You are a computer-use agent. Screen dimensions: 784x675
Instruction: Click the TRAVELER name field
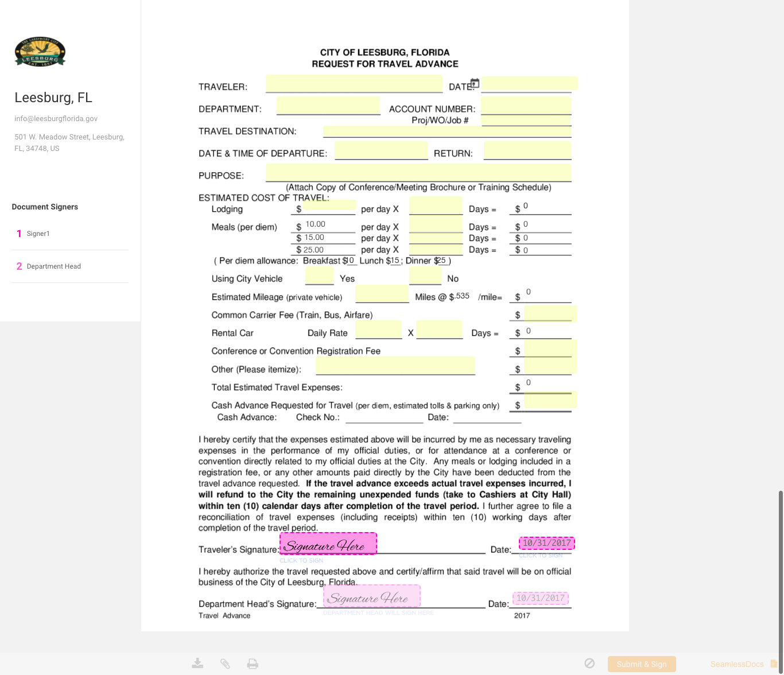(354, 83)
